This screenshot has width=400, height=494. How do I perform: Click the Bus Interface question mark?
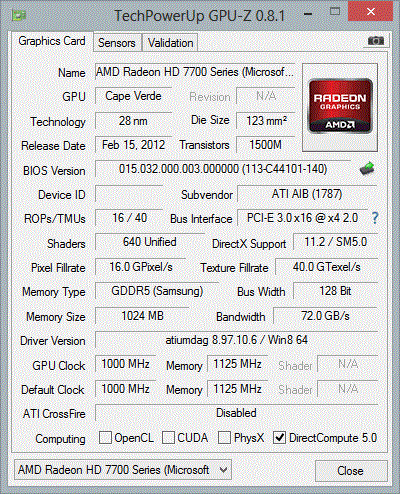[375, 218]
